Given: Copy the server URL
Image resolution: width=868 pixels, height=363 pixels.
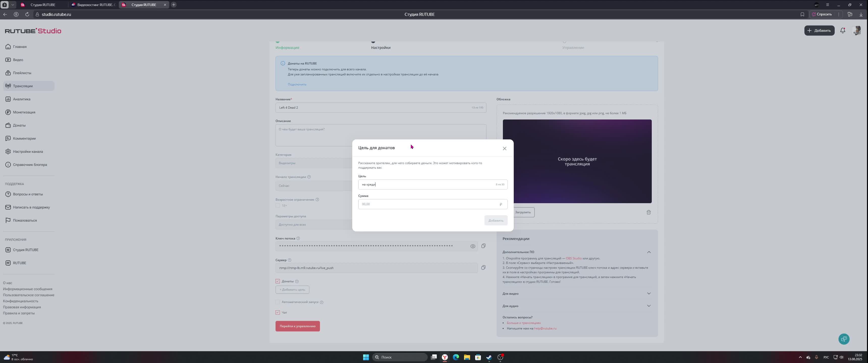Looking at the screenshot, I should point(483,268).
